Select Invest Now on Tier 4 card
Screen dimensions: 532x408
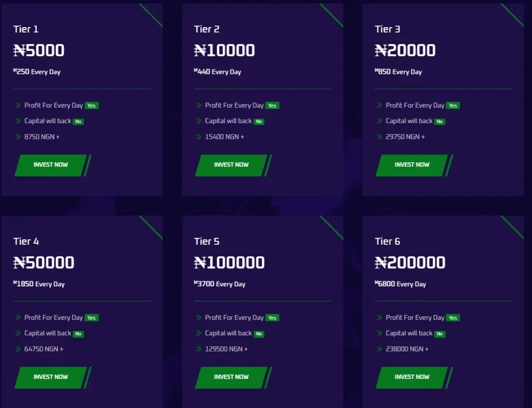(50, 377)
